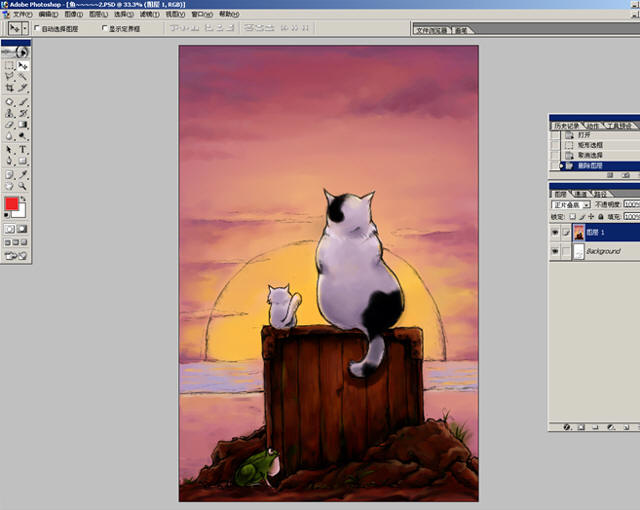Select the Type tool
640x510 pixels.
(x=22, y=150)
